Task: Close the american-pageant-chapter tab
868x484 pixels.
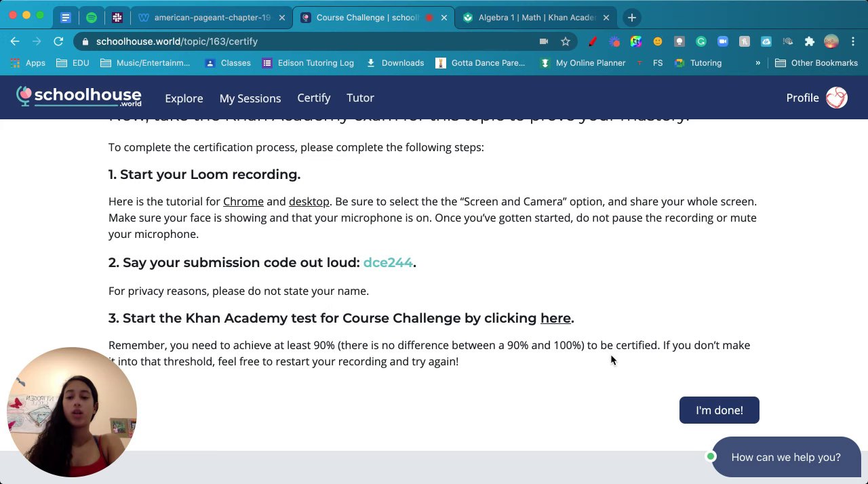Action: click(x=282, y=18)
